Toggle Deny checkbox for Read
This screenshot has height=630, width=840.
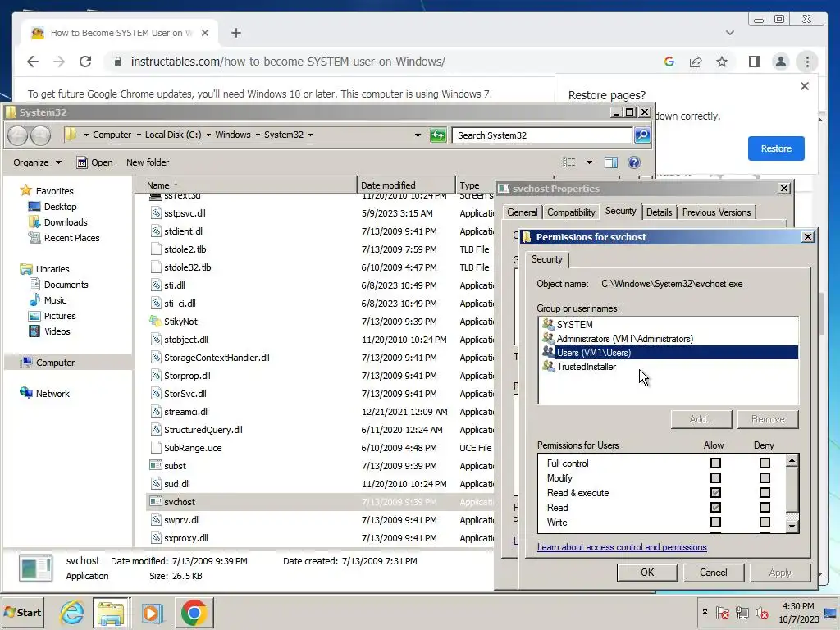pyautogui.click(x=765, y=507)
